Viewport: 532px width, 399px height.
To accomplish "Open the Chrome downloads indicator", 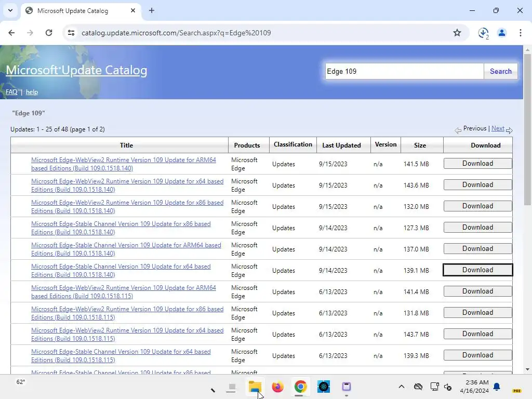I will coord(483,33).
